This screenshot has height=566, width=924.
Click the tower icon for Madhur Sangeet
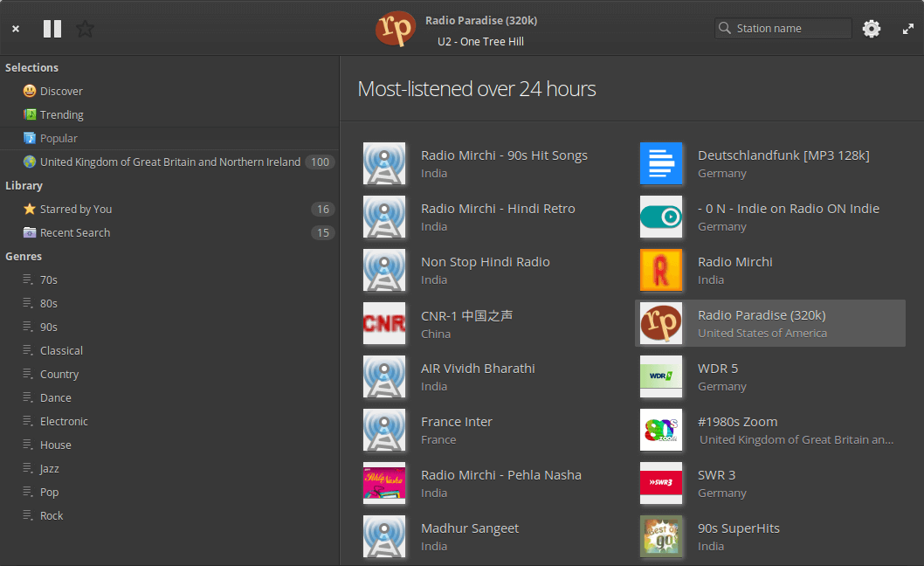pyautogui.click(x=384, y=536)
